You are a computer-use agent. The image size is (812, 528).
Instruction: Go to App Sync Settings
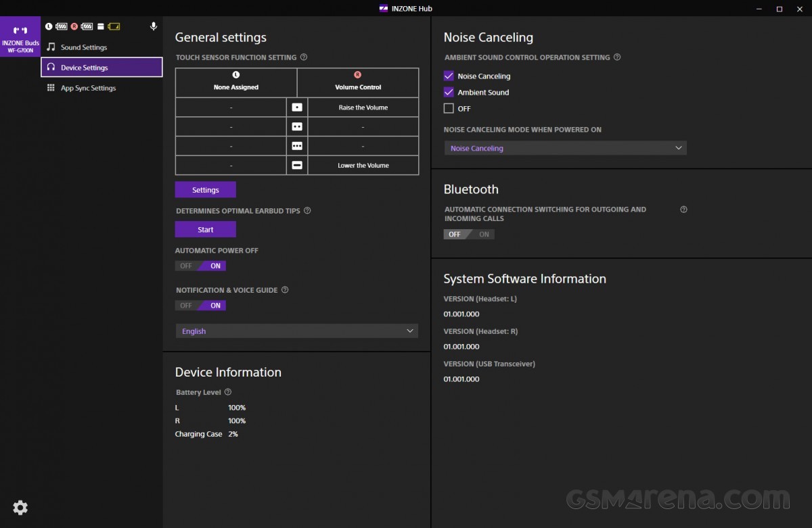[88, 88]
